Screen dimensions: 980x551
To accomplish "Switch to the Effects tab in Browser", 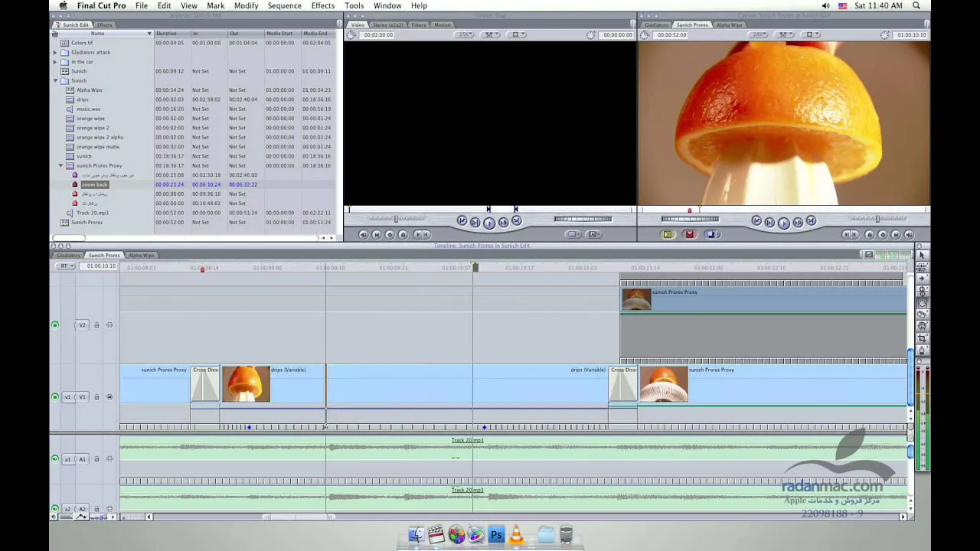I will point(105,24).
